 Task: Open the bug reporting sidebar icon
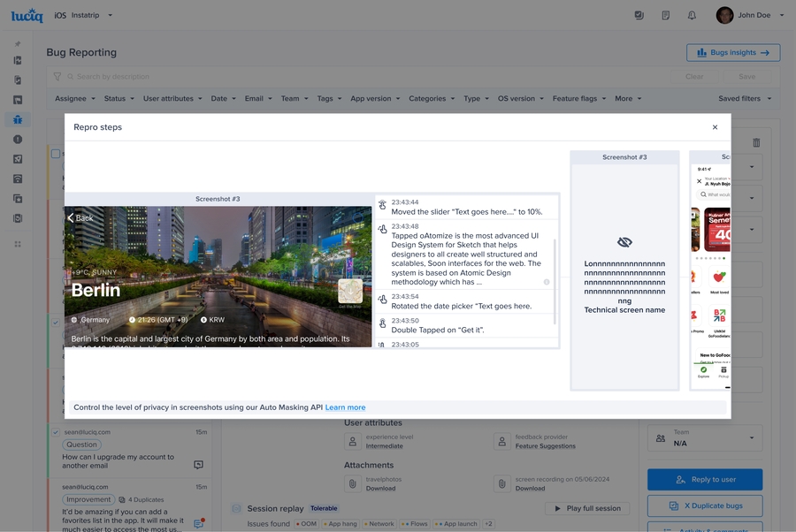pos(18,119)
